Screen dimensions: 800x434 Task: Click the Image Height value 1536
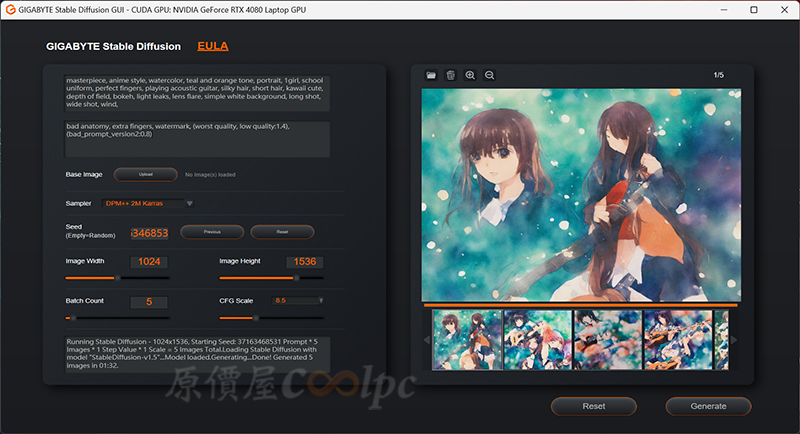[x=305, y=262]
